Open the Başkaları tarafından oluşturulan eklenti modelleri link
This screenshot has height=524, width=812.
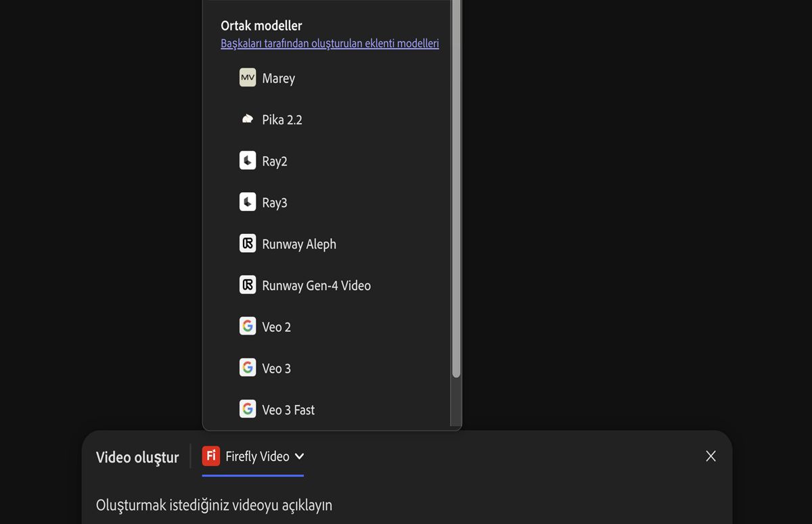(330, 43)
